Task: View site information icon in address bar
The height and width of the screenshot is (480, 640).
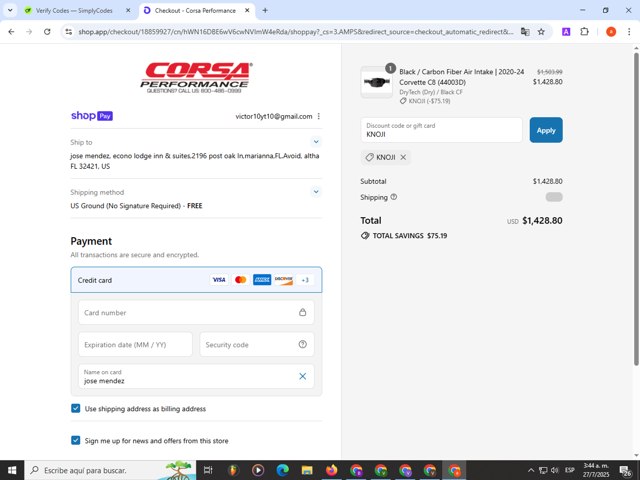Action: (x=69, y=32)
